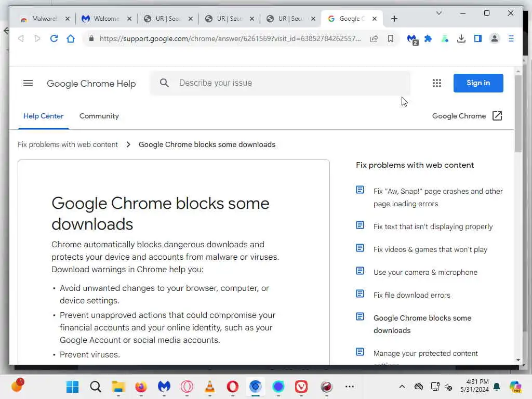
Task: Show hidden system tray icons chevron
Action: point(402,387)
